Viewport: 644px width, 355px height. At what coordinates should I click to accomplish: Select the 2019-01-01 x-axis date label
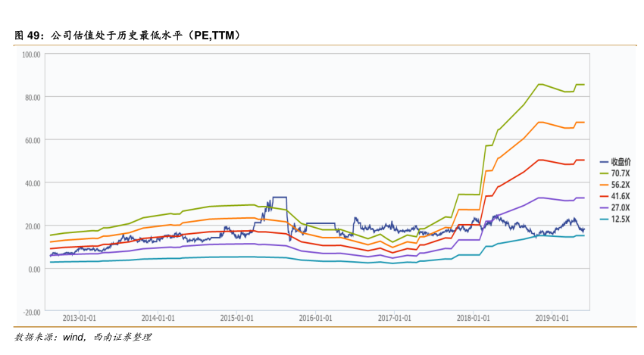pos(552,319)
